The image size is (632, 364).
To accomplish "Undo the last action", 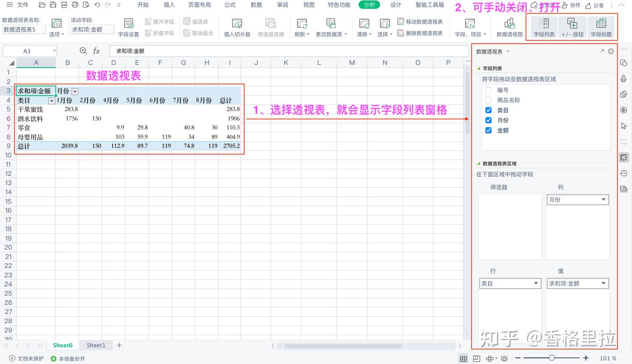I will click(x=97, y=5).
